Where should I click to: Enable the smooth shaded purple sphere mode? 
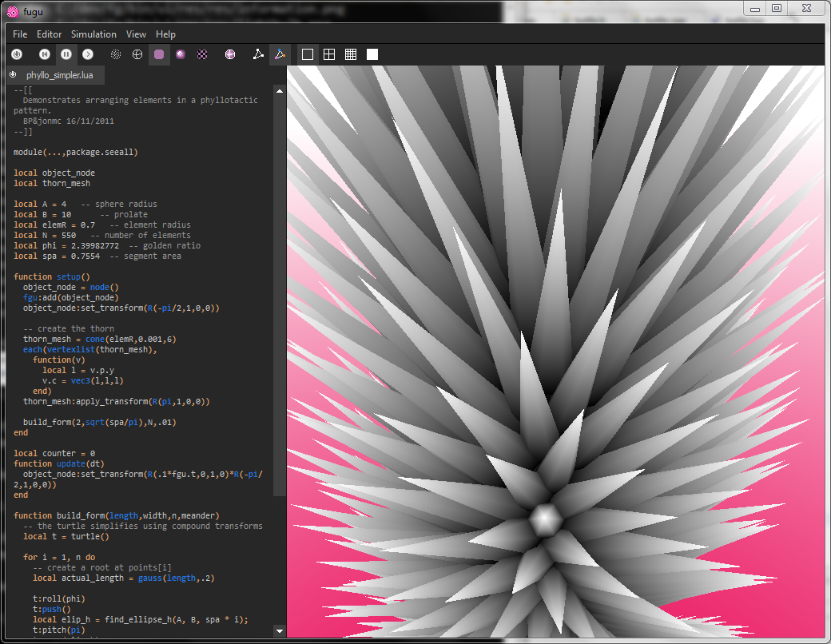(181, 54)
